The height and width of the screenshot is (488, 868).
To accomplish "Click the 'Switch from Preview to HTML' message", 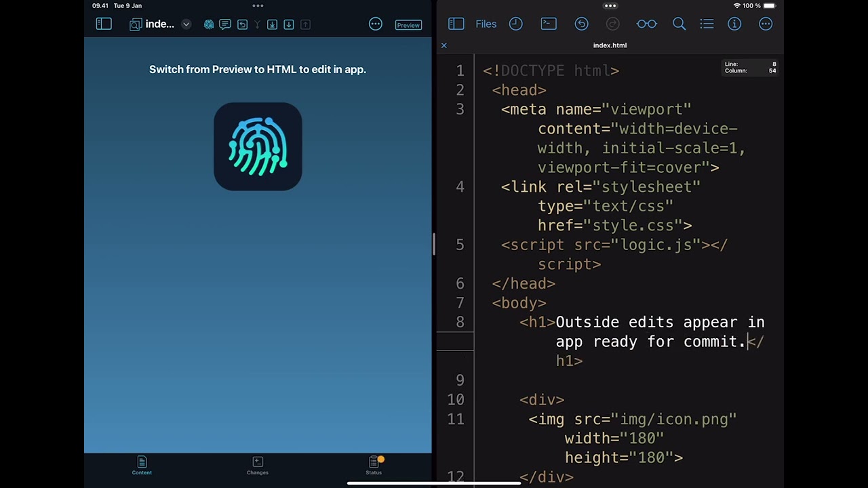I will (x=258, y=69).
